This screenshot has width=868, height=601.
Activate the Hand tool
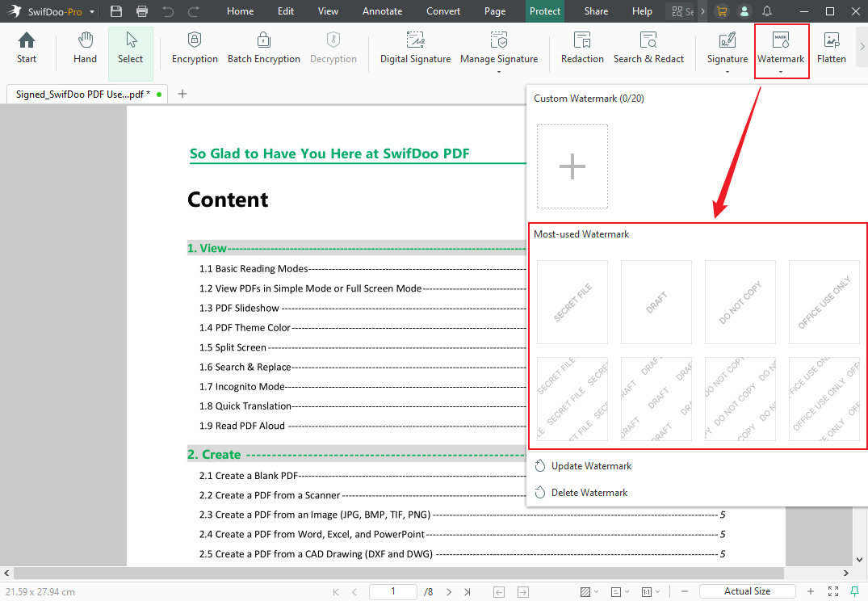coord(85,48)
